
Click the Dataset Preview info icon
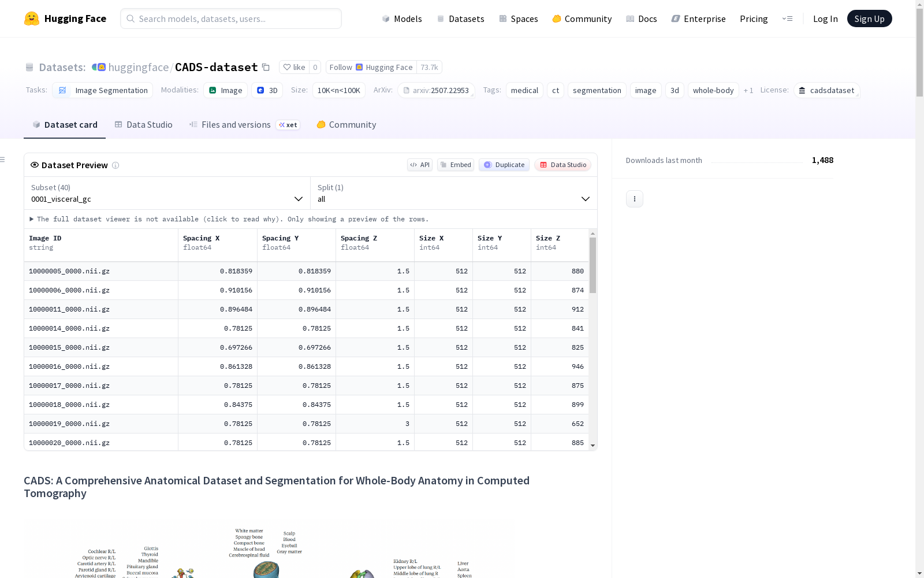(x=115, y=165)
